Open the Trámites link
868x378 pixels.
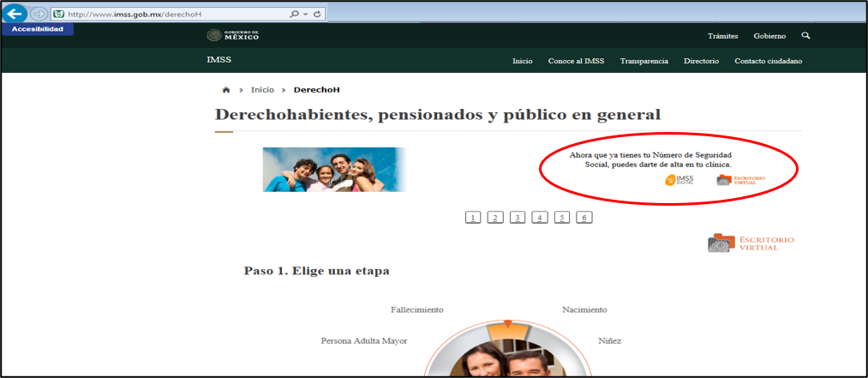click(x=722, y=36)
